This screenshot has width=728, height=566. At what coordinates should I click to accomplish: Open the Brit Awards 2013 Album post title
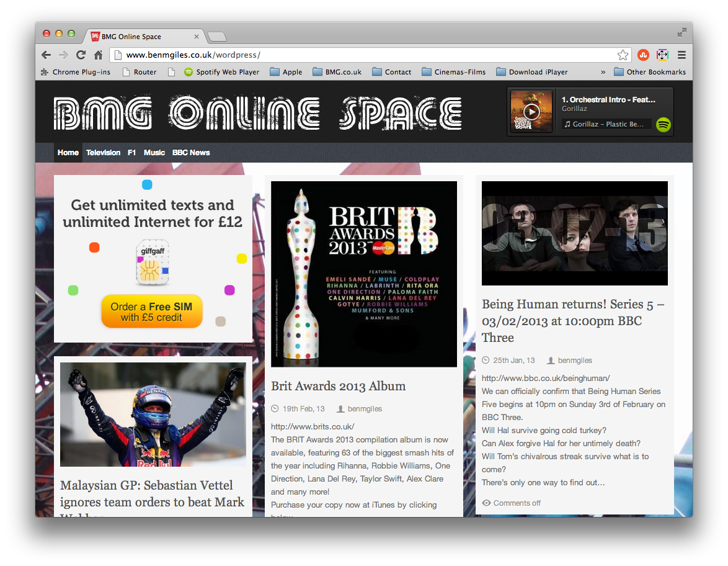pos(339,386)
